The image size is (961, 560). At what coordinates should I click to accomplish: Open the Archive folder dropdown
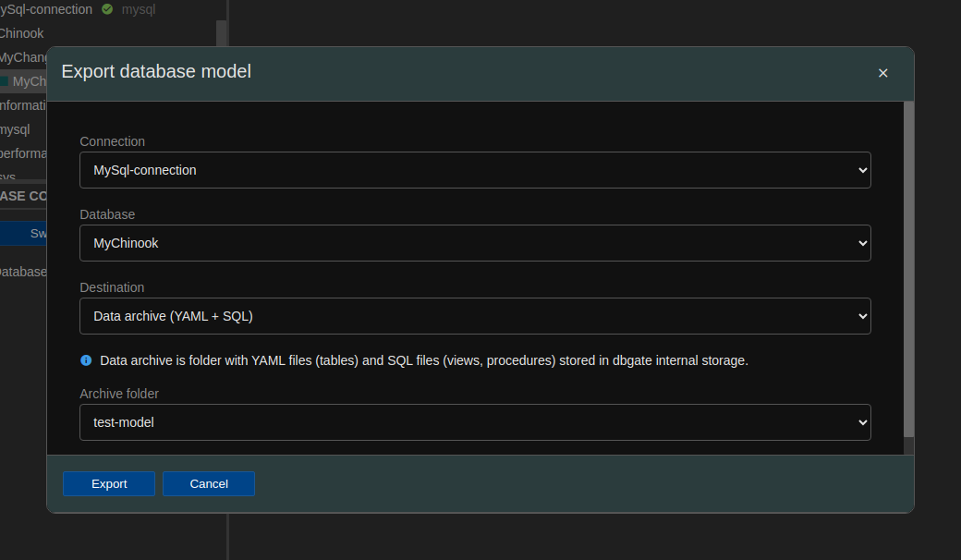click(475, 422)
